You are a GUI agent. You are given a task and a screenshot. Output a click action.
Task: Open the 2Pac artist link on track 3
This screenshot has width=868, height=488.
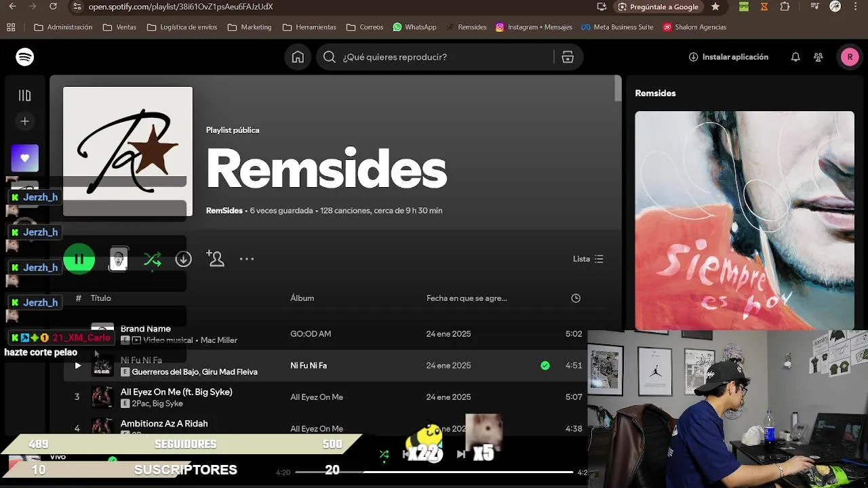coord(140,403)
